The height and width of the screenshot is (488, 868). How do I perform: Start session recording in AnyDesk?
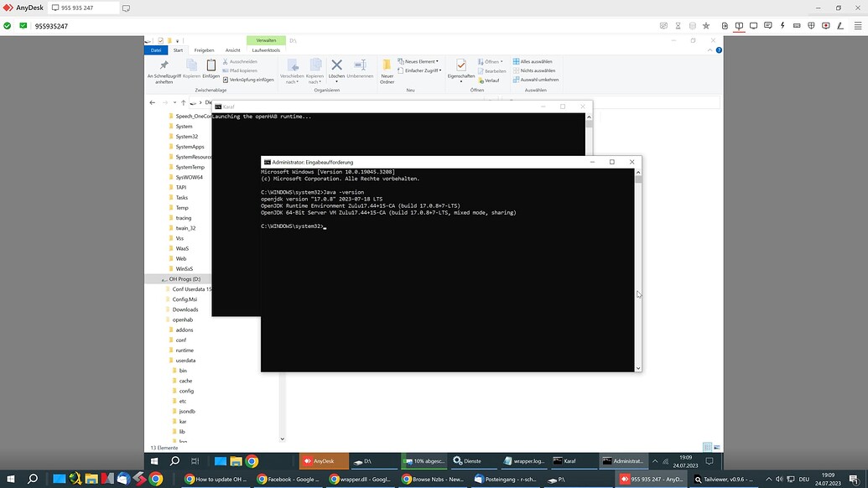(x=825, y=25)
